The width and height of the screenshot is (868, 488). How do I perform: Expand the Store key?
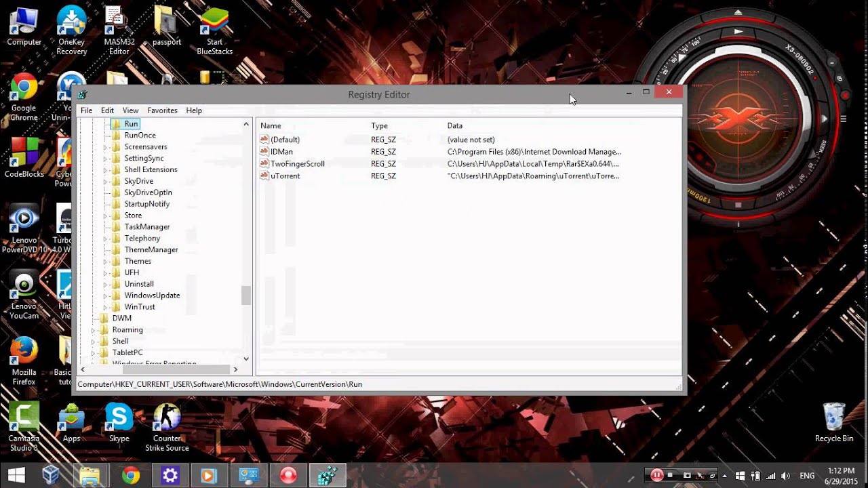point(105,216)
